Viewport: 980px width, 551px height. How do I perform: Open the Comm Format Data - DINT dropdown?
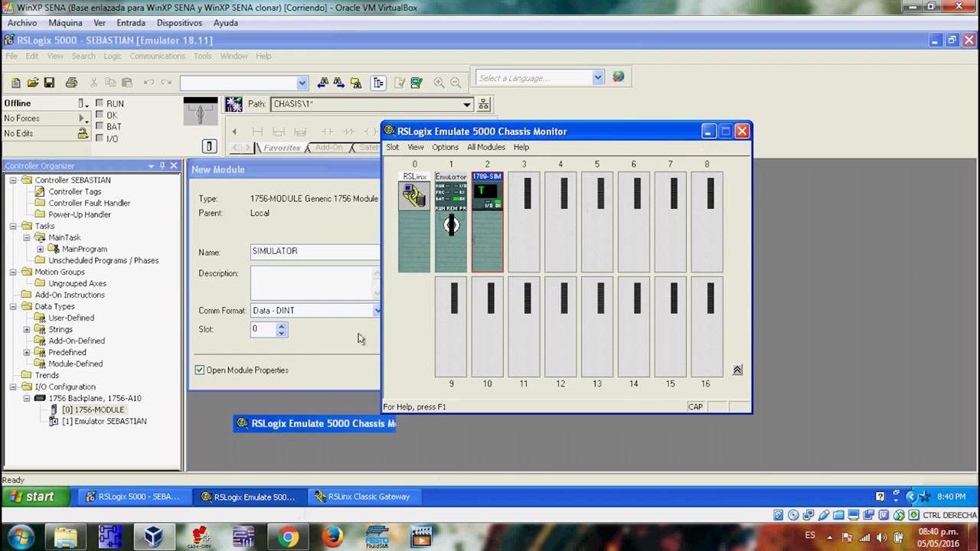pos(376,311)
